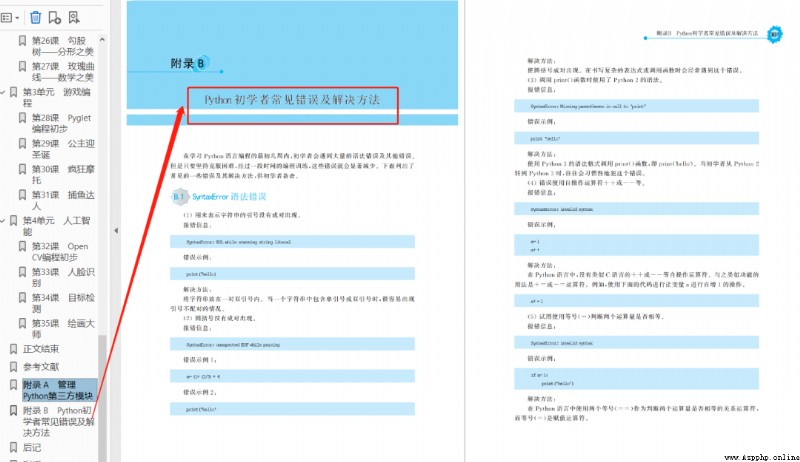Click bookmark icon beside 附录A

point(13,384)
